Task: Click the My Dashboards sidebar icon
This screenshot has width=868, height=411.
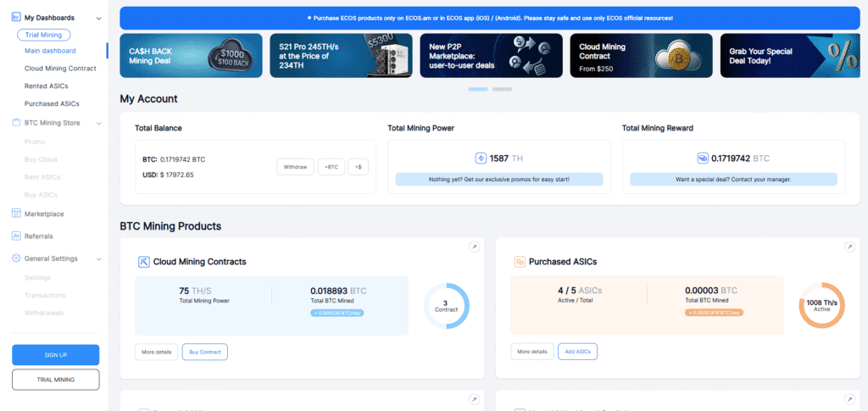Action: [17, 17]
